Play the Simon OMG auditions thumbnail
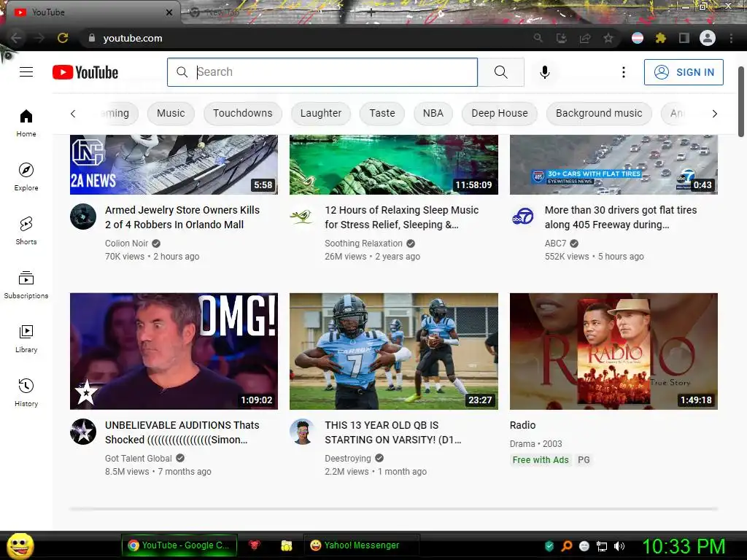 (x=174, y=351)
